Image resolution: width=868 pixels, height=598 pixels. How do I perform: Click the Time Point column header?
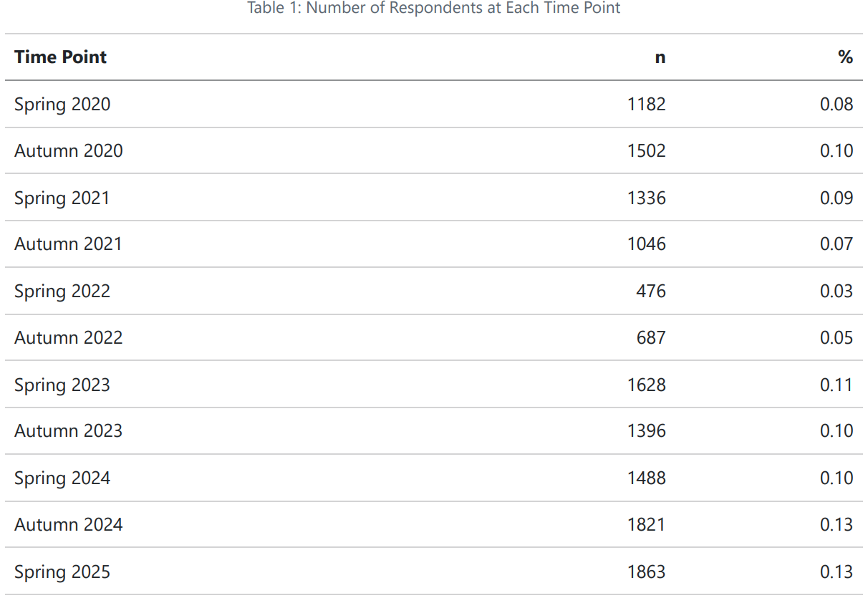coord(60,57)
